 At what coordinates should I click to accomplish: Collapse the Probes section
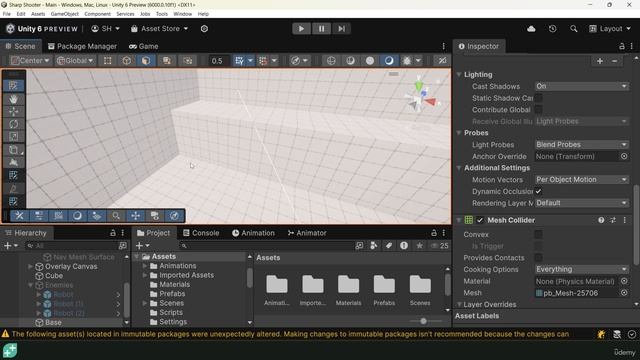point(459,133)
